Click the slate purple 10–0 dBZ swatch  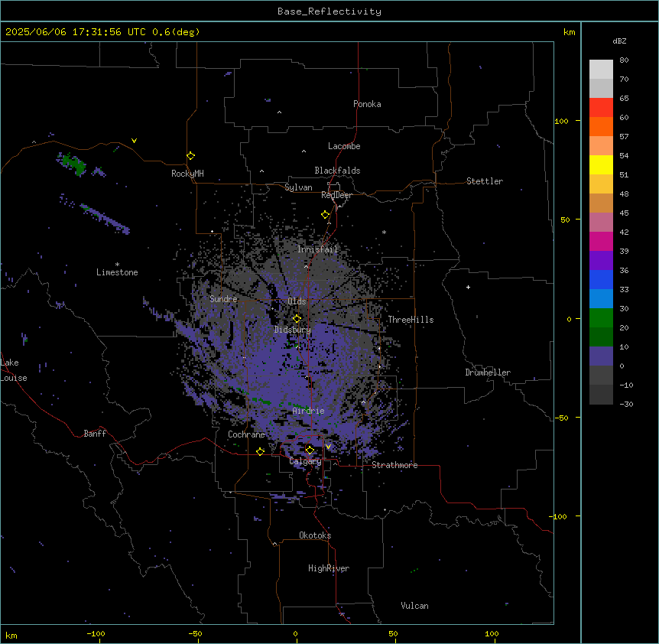(x=601, y=356)
